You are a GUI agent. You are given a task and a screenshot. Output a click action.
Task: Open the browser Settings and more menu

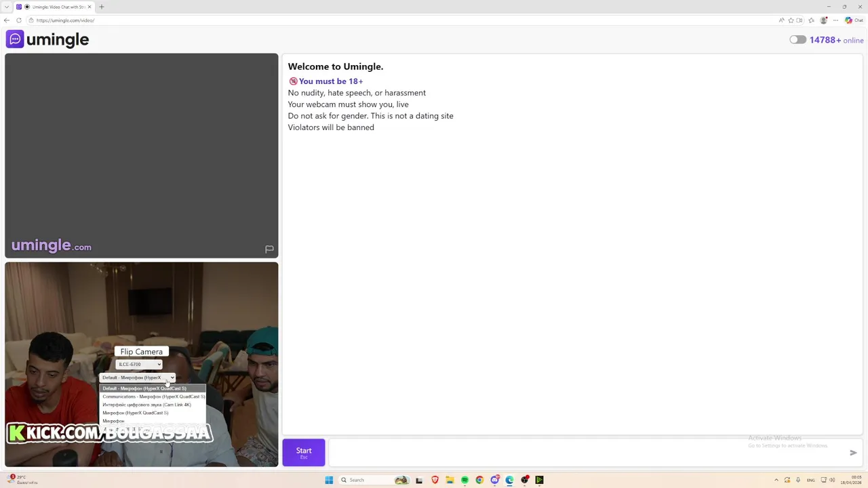point(835,20)
